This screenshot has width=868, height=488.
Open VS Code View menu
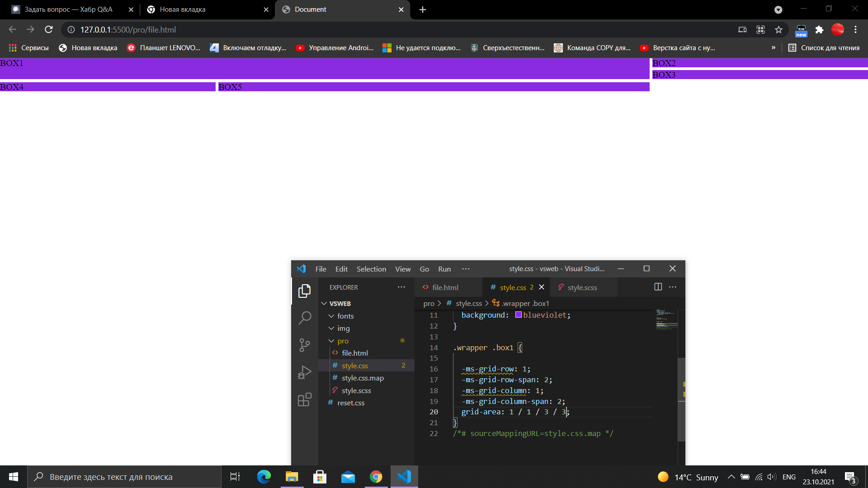[x=403, y=269]
